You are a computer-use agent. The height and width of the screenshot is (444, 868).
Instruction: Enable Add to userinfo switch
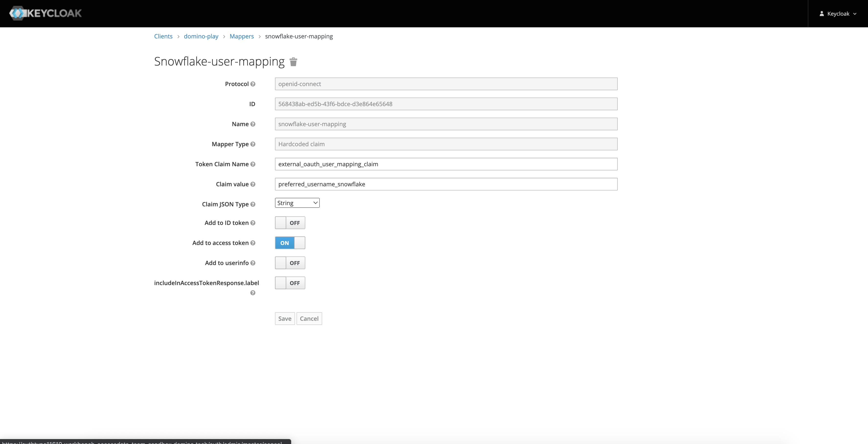(290, 263)
